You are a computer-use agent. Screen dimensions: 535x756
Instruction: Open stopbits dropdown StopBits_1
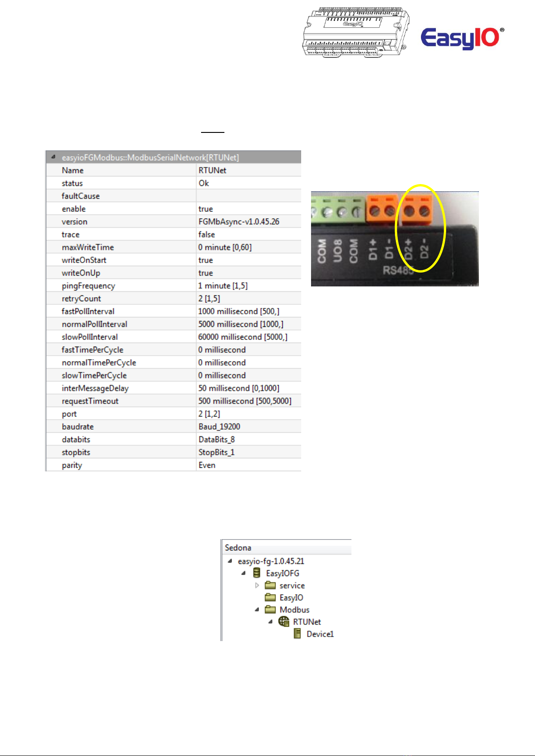tap(249, 452)
